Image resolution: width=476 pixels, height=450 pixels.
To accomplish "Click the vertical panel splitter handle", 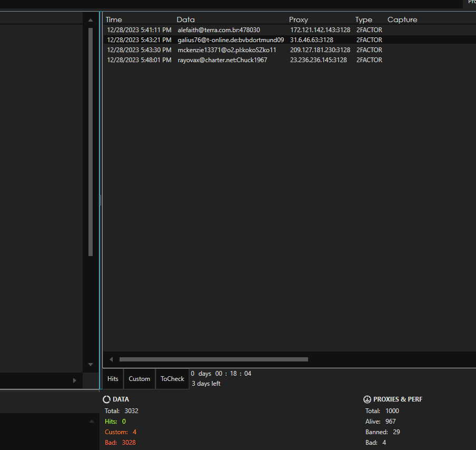I will click(100, 200).
